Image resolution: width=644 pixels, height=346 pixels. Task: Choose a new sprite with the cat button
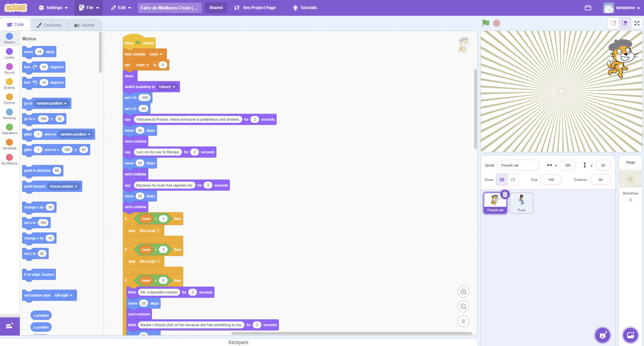[603, 335]
